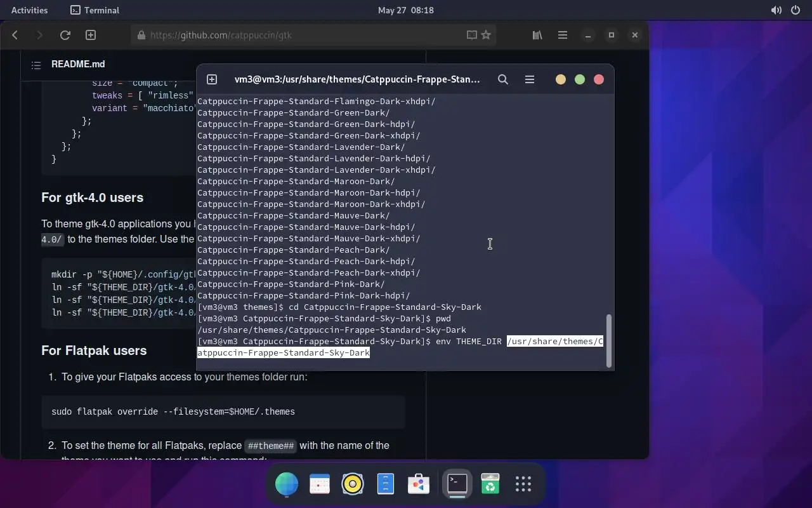Viewport: 812px width, 508px height.
Task: Open the Software store in the dock
Action: [x=419, y=485]
